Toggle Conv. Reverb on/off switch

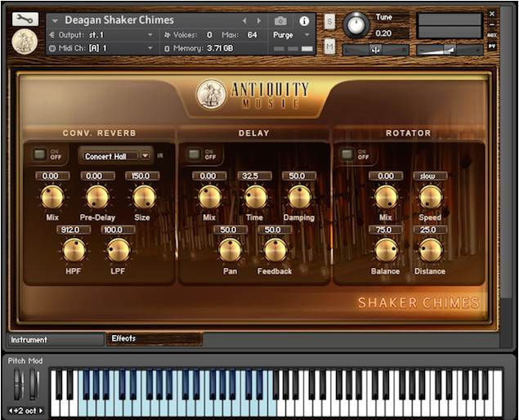click(x=40, y=154)
